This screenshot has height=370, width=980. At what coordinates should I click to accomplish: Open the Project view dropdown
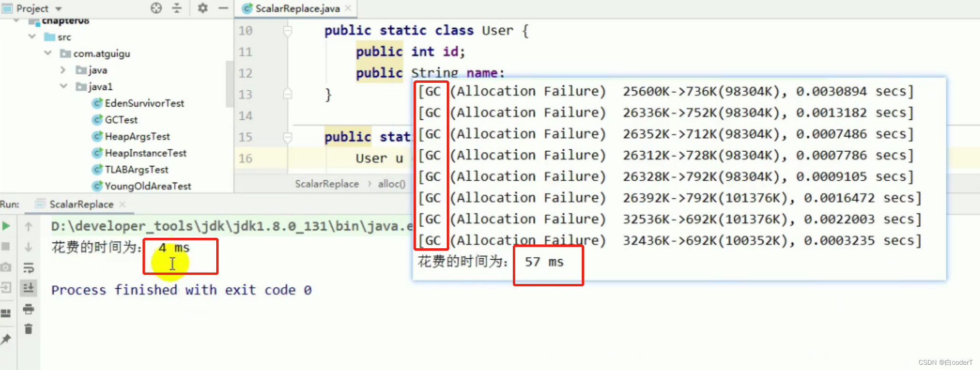pyautogui.click(x=58, y=9)
